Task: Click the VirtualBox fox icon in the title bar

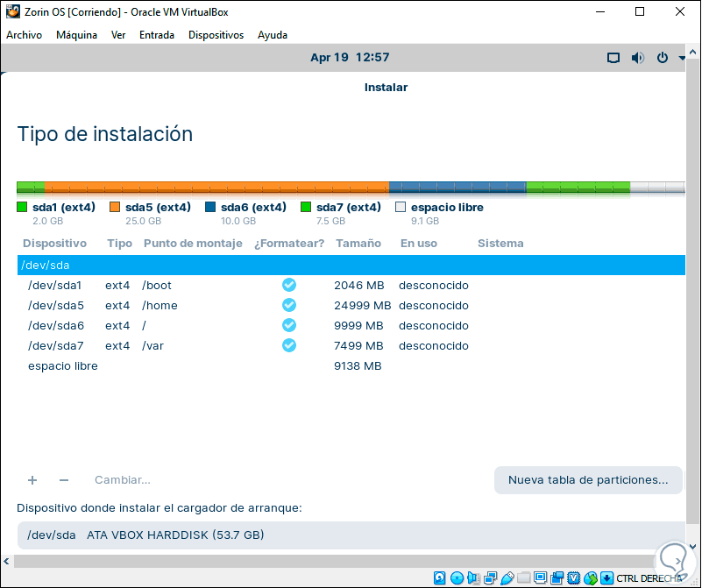Action: tap(13, 11)
